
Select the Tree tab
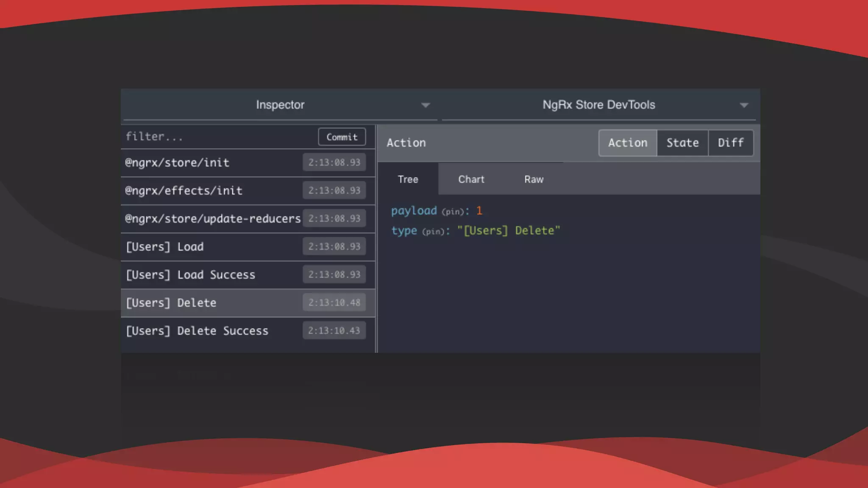408,179
